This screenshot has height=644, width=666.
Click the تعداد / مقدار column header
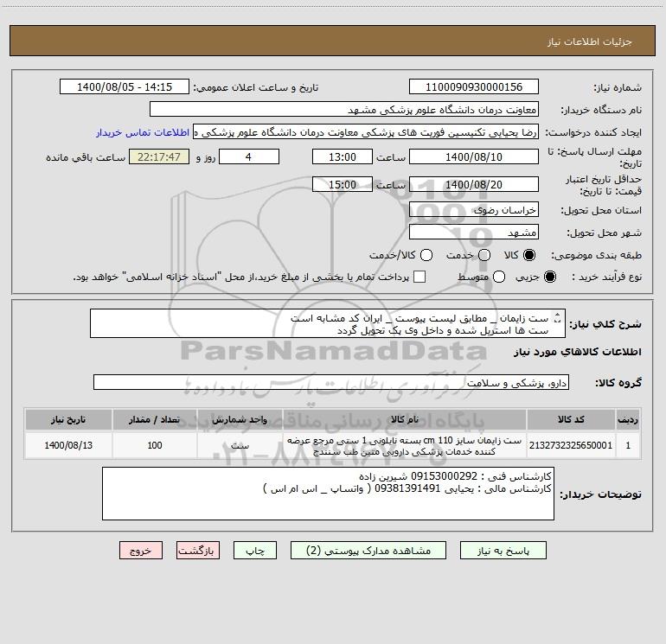point(155,419)
